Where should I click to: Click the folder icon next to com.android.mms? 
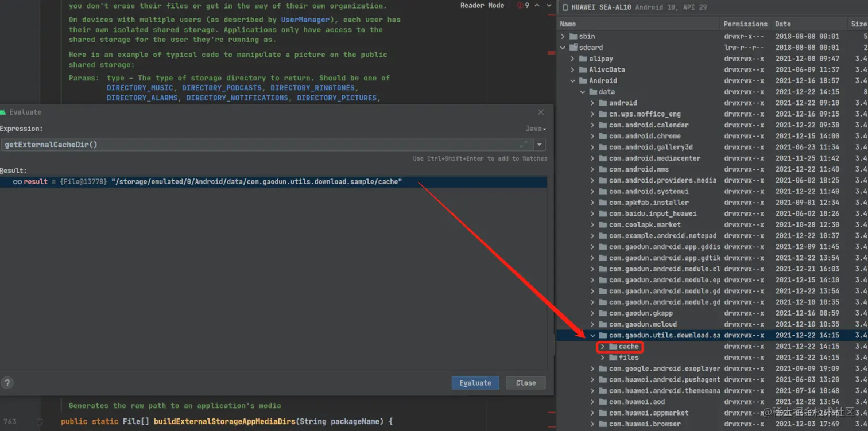point(603,170)
